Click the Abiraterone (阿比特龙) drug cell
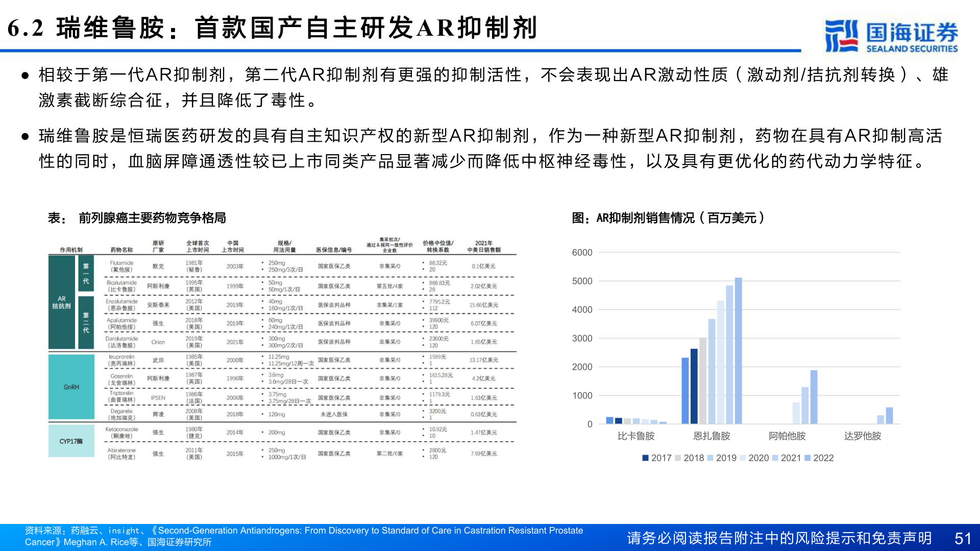980x551 pixels. pyautogui.click(x=121, y=454)
